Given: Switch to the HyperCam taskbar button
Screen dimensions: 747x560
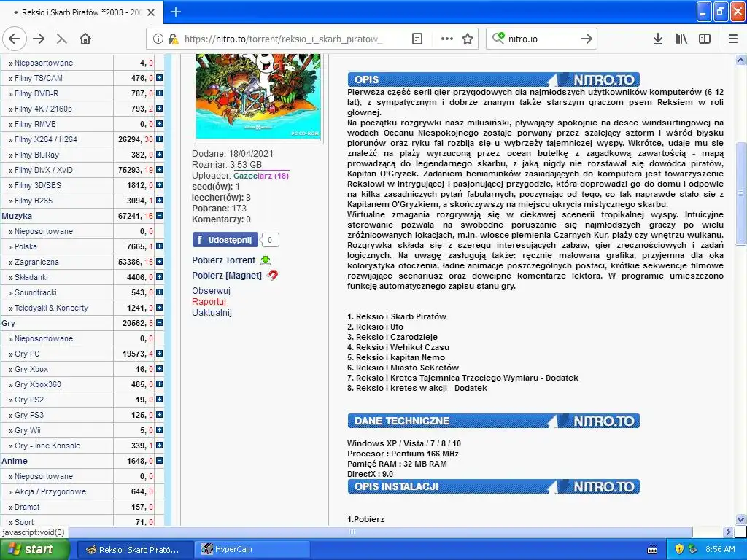Looking at the screenshot, I should click(x=253, y=549).
